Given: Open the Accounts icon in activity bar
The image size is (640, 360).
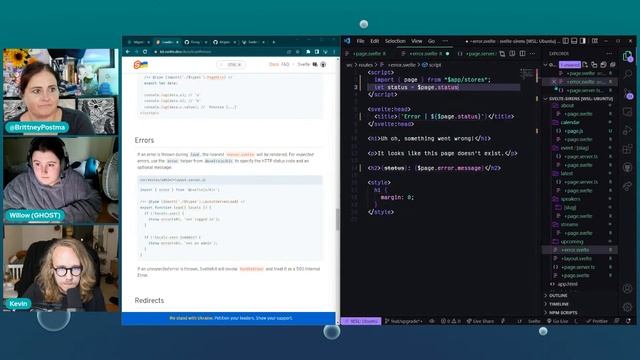Looking at the screenshot, I should (x=627, y=288).
